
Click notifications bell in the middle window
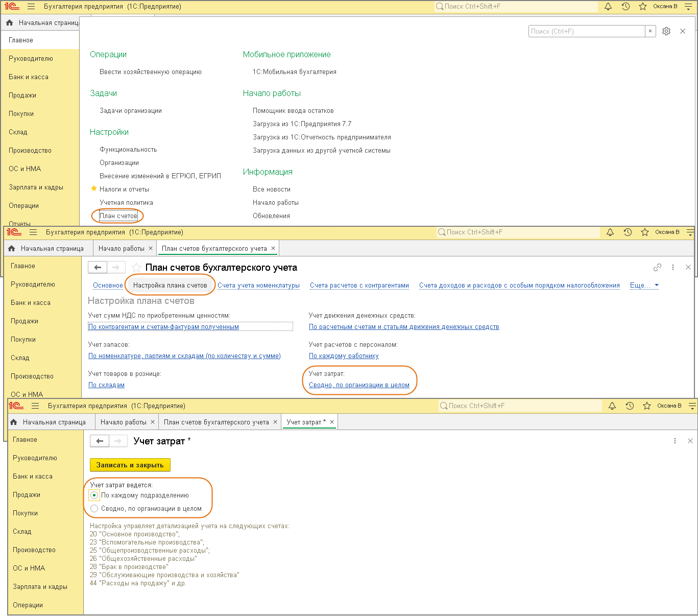coord(610,232)
